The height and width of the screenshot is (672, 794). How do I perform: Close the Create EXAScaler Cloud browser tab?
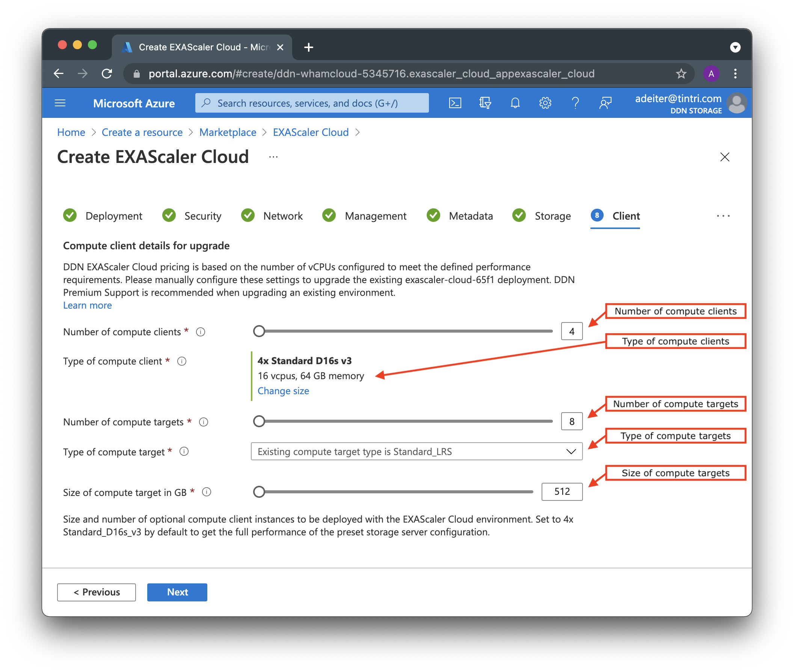click(x=280, y=47)
